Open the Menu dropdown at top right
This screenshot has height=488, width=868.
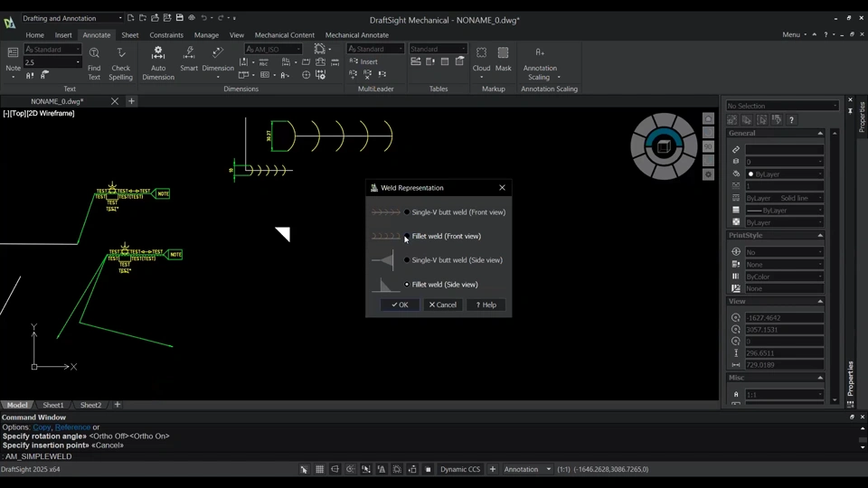tap(795, 34)
